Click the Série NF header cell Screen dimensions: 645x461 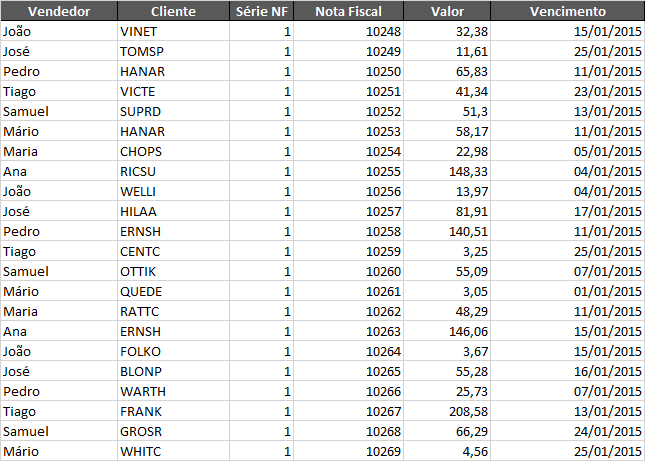(x=263, y=12)
